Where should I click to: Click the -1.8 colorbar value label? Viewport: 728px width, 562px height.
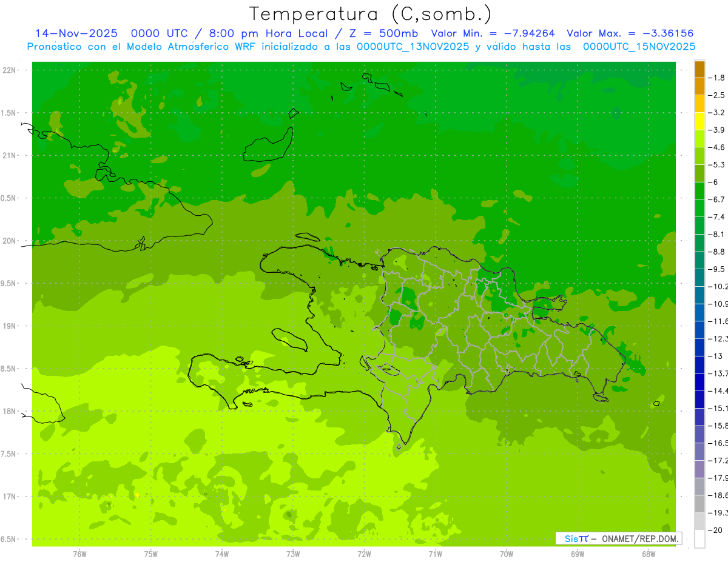tap(716, 78)
